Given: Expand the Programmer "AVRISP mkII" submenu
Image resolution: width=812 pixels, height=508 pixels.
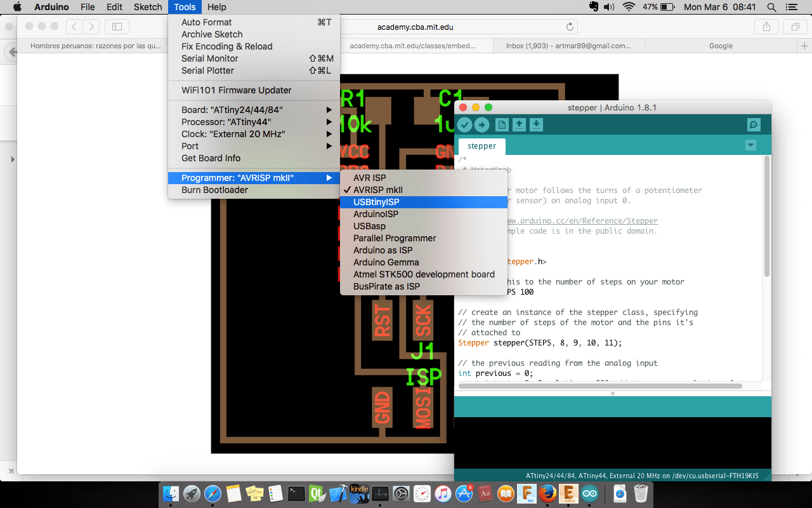Looking at the screenshot, I should point(254,178).
